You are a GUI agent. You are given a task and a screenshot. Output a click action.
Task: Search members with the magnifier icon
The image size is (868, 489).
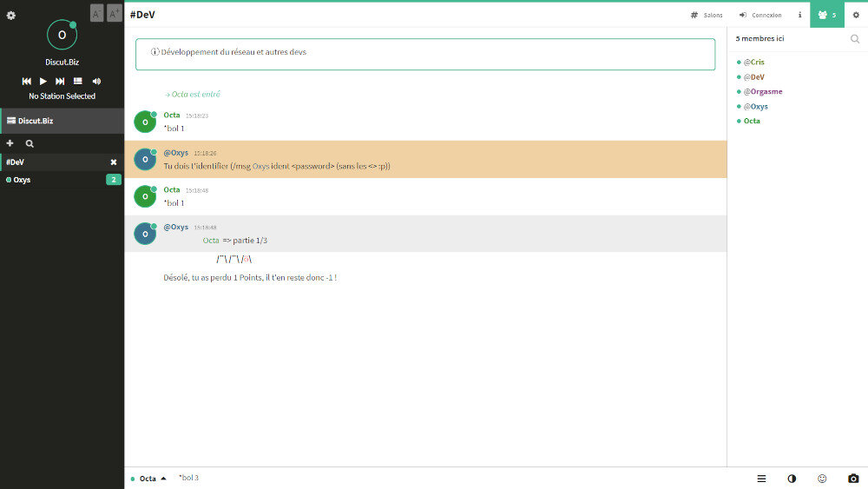point(855,39)
